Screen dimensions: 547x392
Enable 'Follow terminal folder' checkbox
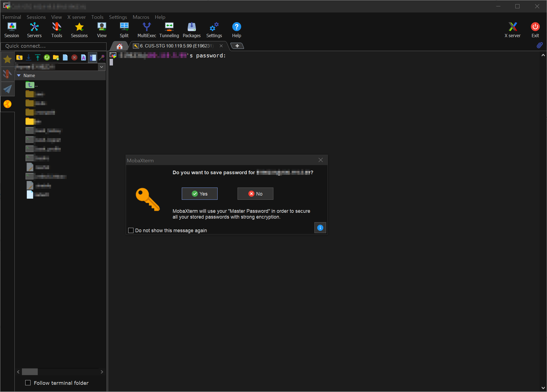(28, 383)
